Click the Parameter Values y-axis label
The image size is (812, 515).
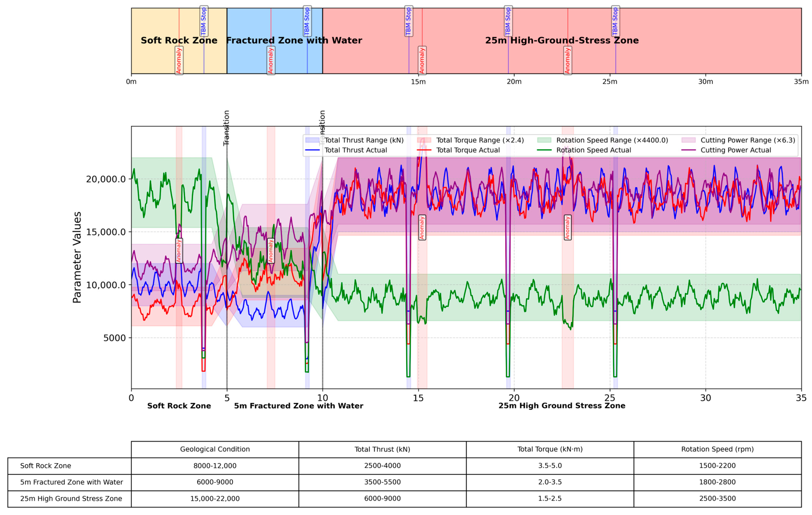(x=77, y=257)
